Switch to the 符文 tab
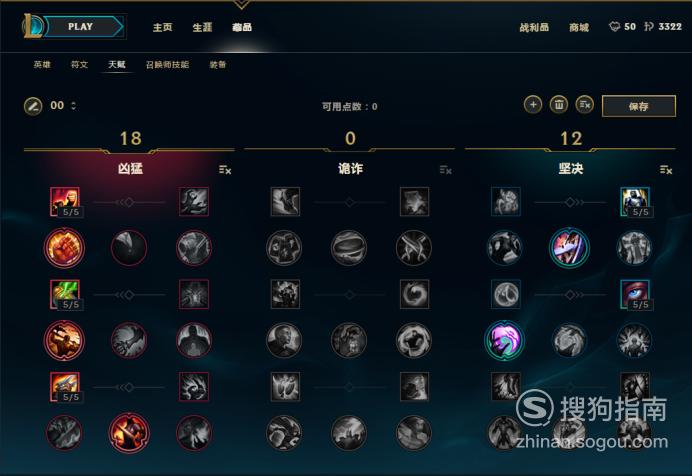The width and height of the screenshot is (692, 476). click(x=79, y=65)
